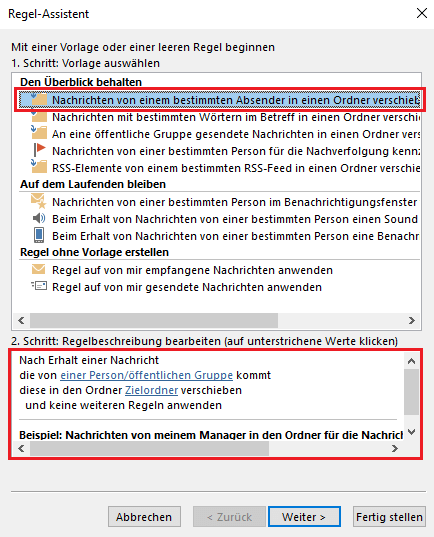The image size is (434, 537).
Task: Click the speaker Sound rule icon
Action: pos(39,218)
